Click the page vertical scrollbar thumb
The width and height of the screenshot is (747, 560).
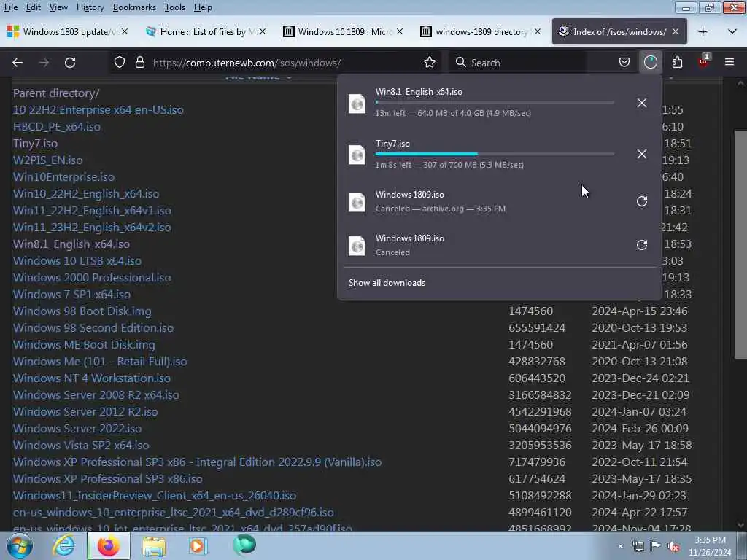[740, 244]
